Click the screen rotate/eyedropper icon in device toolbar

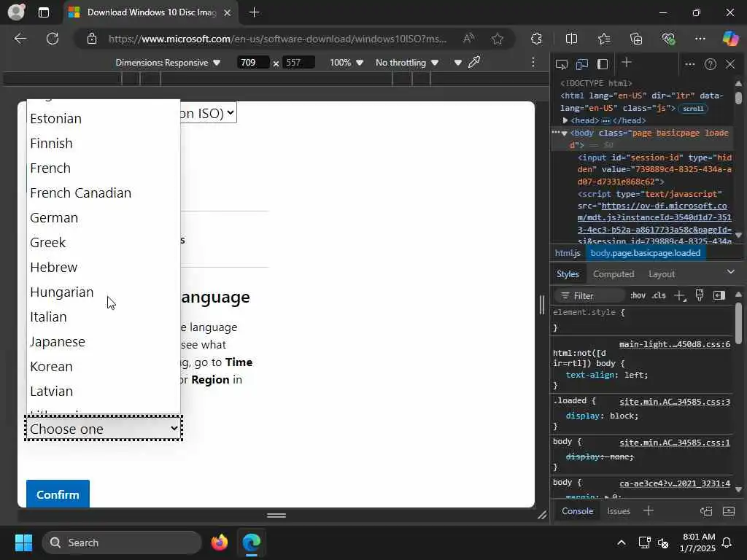(474, 63)
